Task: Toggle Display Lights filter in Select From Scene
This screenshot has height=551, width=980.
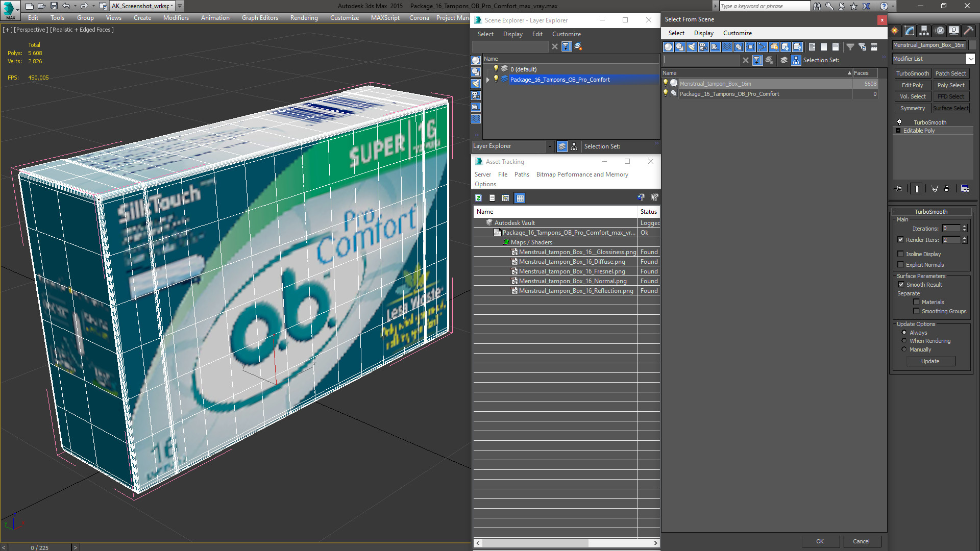Action: [692, 47]
